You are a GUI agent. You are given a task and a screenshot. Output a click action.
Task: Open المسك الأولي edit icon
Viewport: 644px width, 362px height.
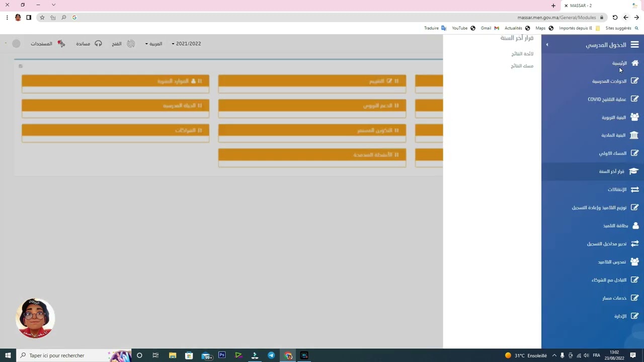[634, 153]
